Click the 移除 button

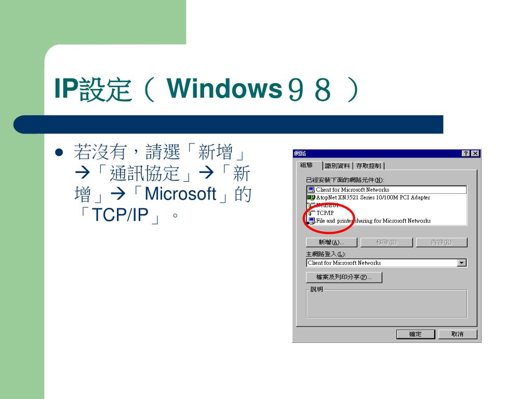pos(387,242)
